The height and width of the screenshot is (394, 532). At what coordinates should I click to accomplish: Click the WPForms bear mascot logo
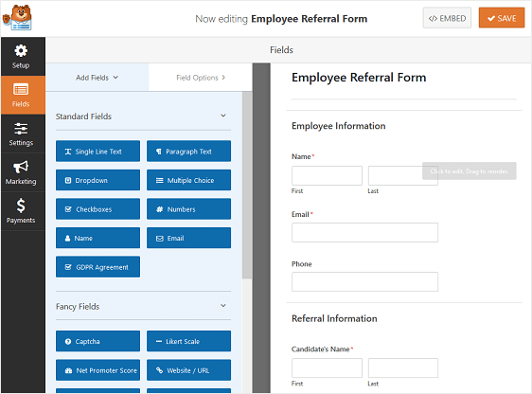tap(17, 18)
